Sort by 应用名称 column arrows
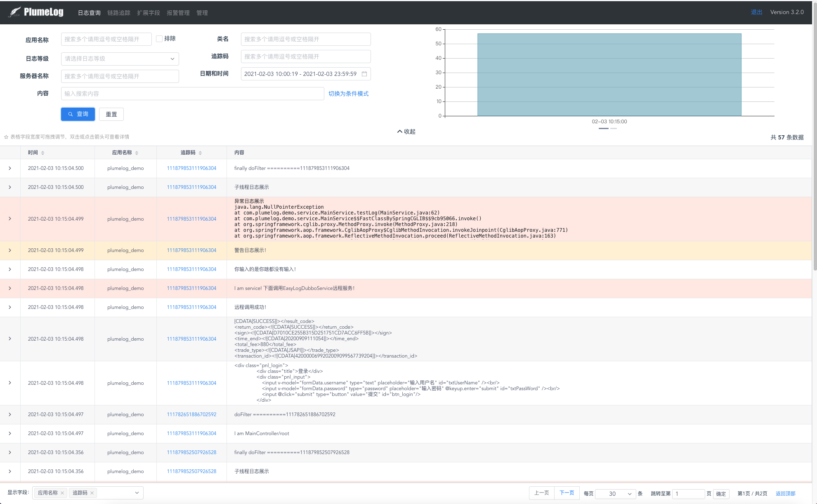817x504 pixels. click(x=137, y=153)
